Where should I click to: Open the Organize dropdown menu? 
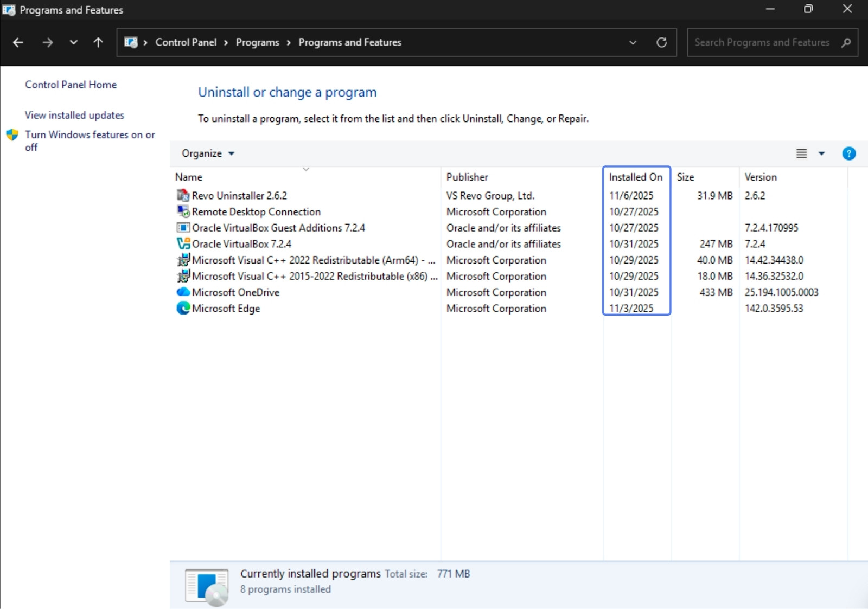(208, 153)
